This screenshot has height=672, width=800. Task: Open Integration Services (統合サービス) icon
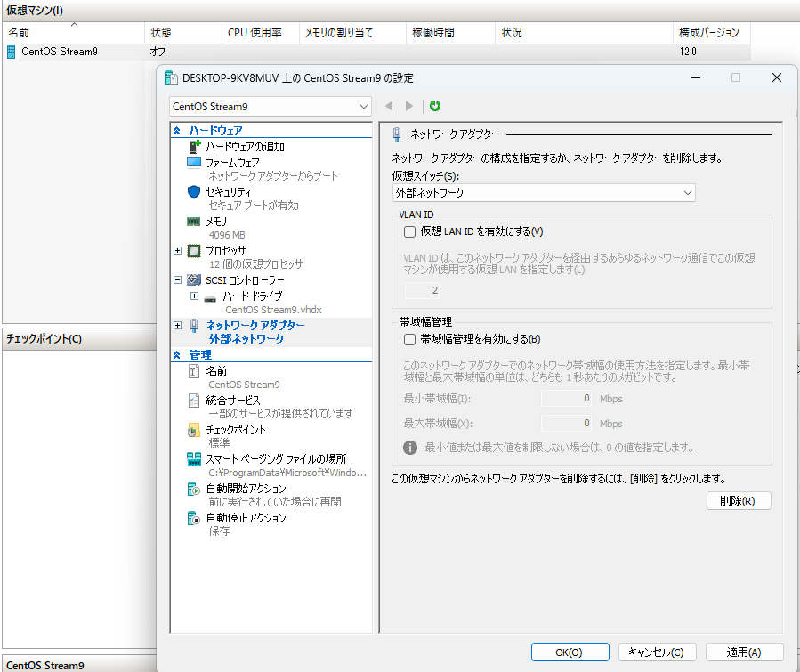194,401
